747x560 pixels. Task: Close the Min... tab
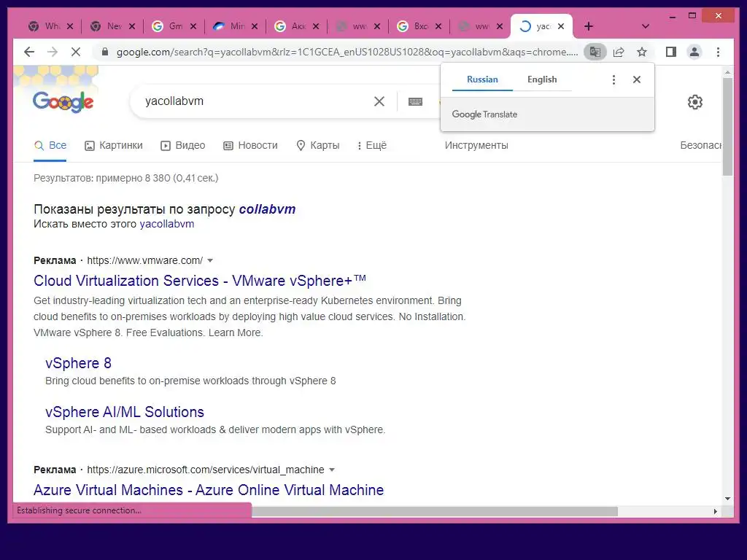[255, 26]
